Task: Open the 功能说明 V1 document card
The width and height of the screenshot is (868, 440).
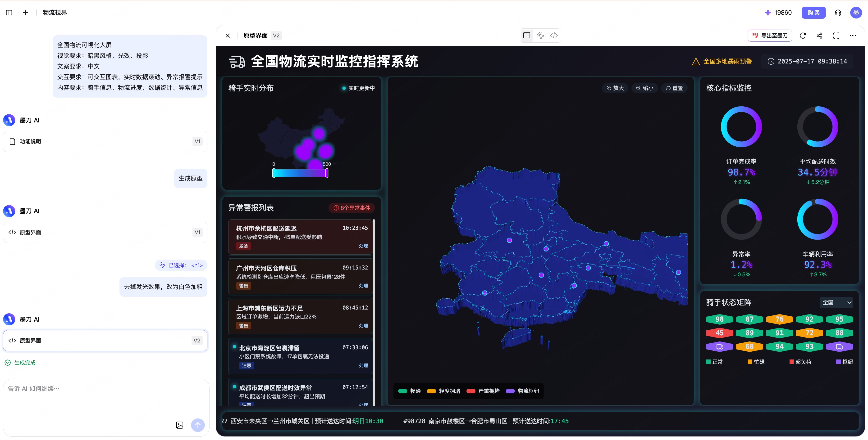Action: click(x=105, y=141)
